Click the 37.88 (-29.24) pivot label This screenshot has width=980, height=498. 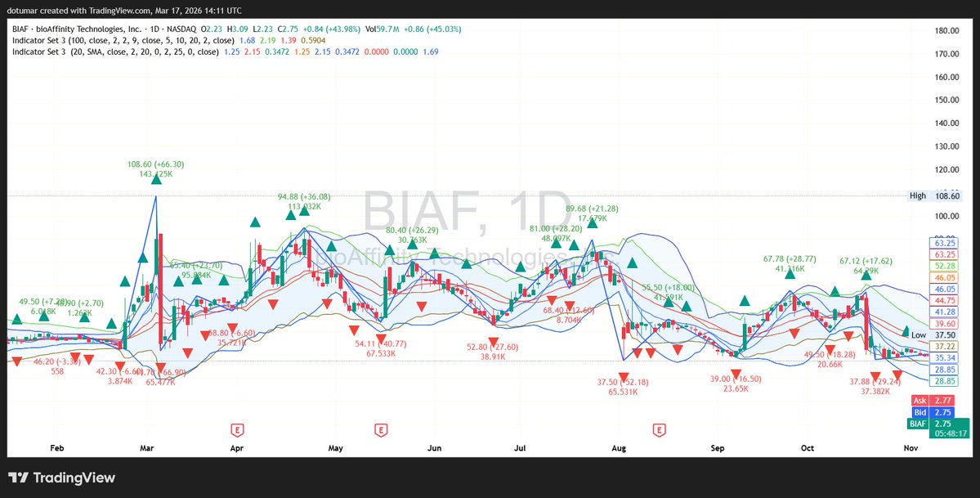click(x=875, y=382)
